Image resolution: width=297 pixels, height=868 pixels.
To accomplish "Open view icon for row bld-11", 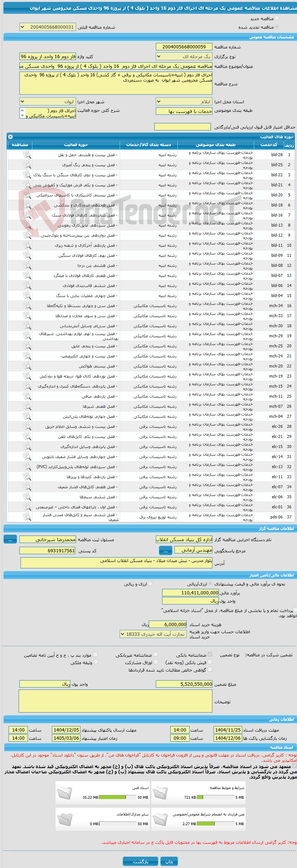I will 27,245.
